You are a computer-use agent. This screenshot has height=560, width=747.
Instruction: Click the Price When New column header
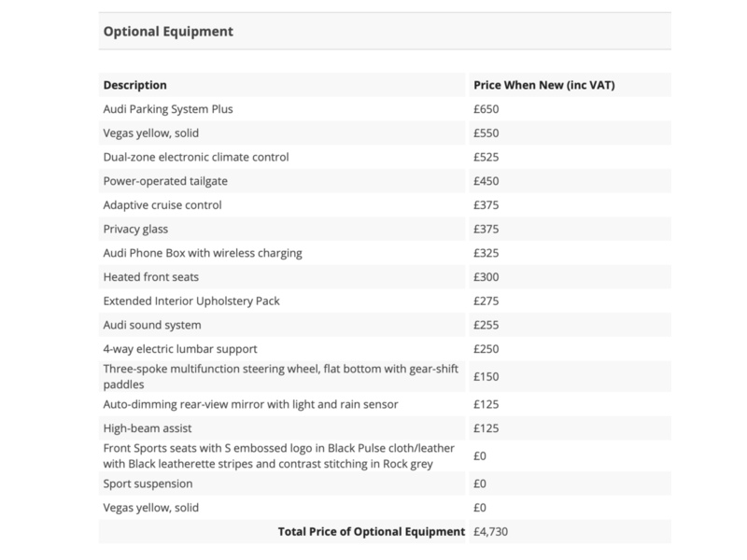coord(543,85)
